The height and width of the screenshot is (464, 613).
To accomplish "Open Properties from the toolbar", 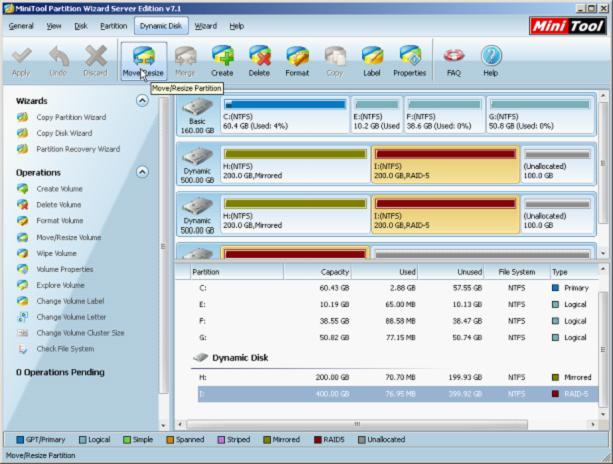I will (x=410, y=62).
